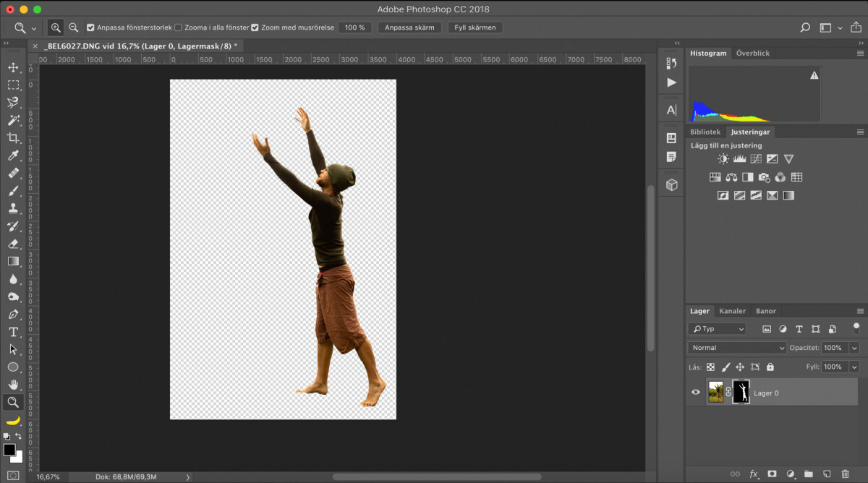
Task: Open the Lager panel menu
Action: 860,311
